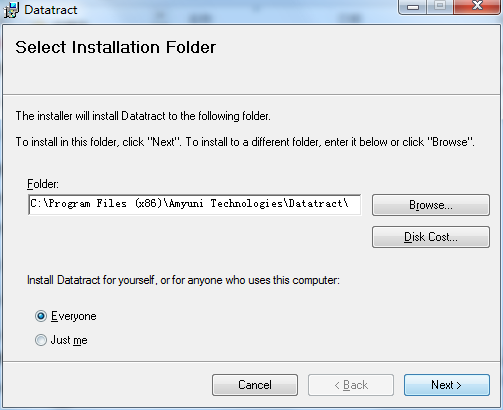Click inside the Folder path text field
This screenshot has width=503, height=410.
pyautogui.click(x=195, y=205)
